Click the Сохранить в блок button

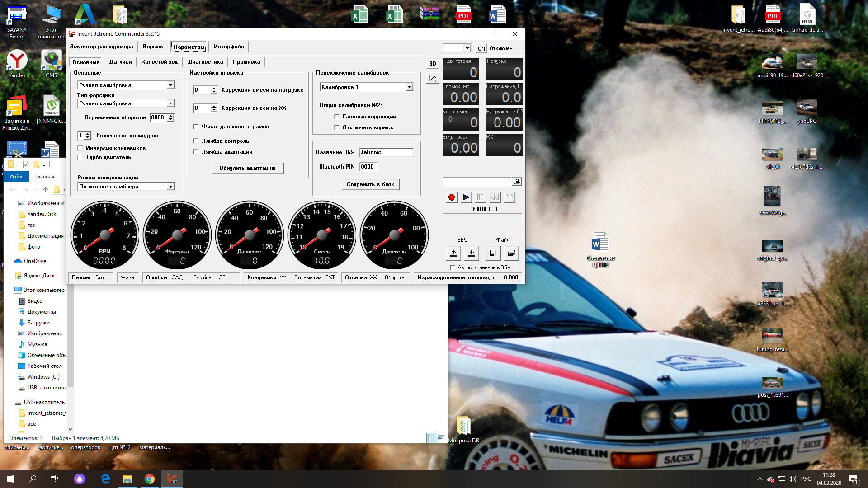pos(370,184)
